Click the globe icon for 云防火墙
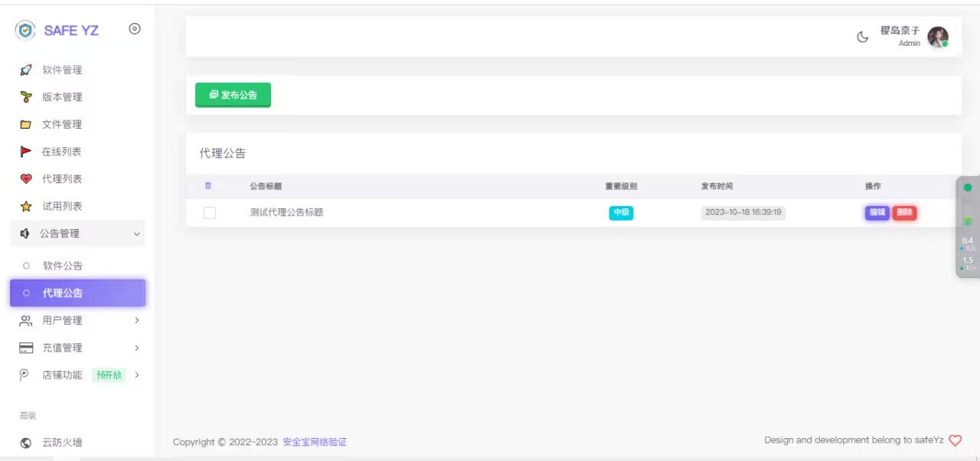 coord(26,443)
